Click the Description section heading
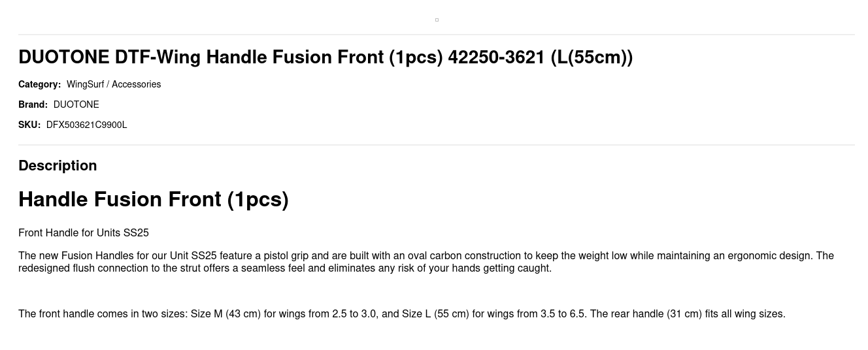Screen dimensions: 868x350 pos(58,166)
